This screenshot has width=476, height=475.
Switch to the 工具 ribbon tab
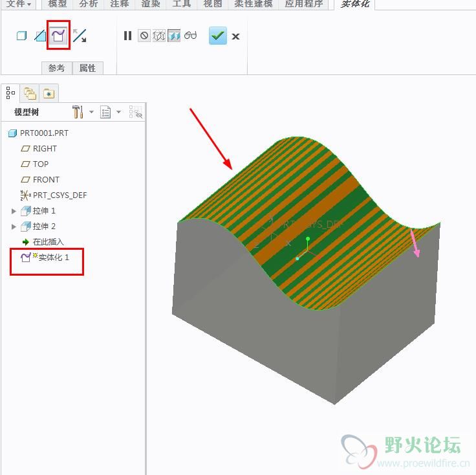(181, 5)
